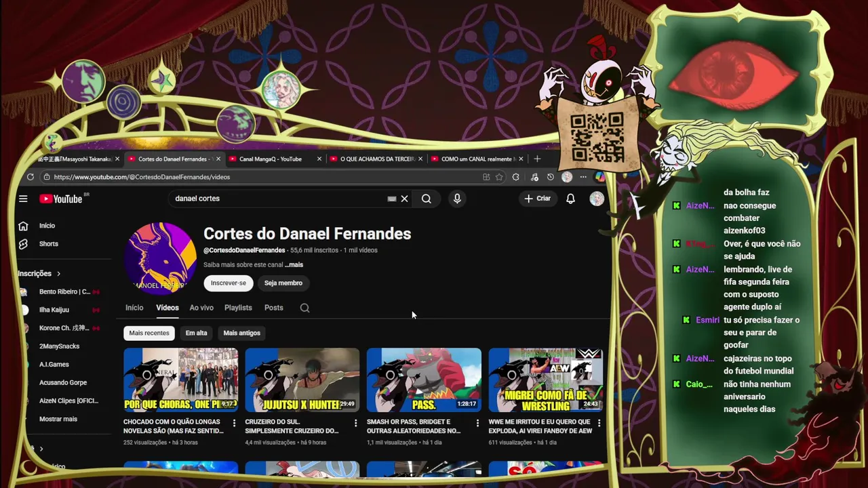Search within the channel using the magnifier icon
The width and height of the screenshot is (868, 488).
(x=304, y=308)
